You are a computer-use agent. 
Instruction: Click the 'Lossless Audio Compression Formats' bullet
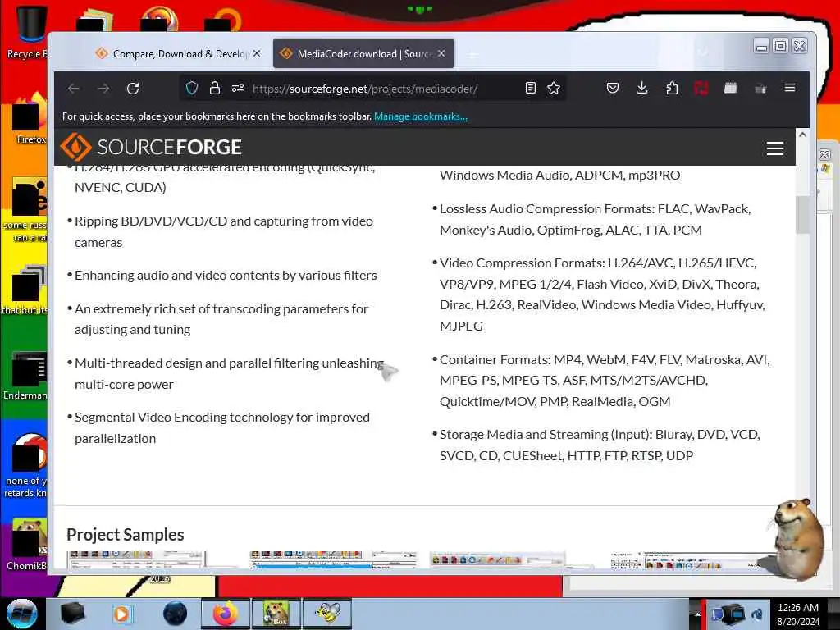(596, 219)
